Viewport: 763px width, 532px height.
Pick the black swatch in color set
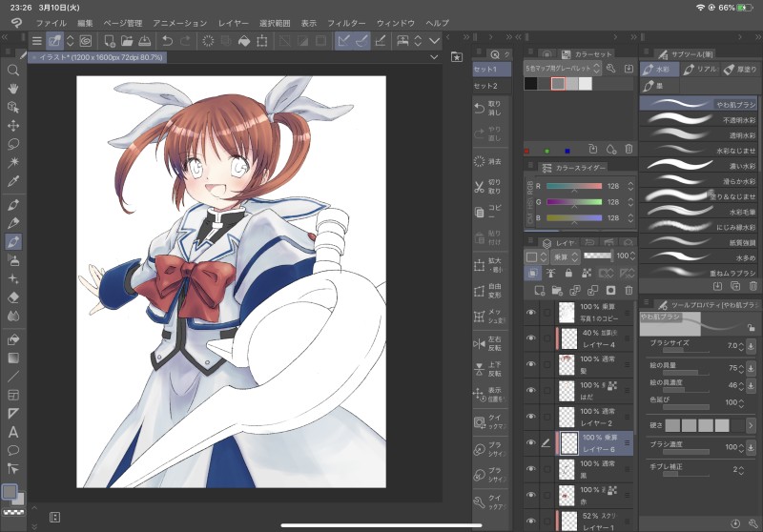(x=530, y=84)
